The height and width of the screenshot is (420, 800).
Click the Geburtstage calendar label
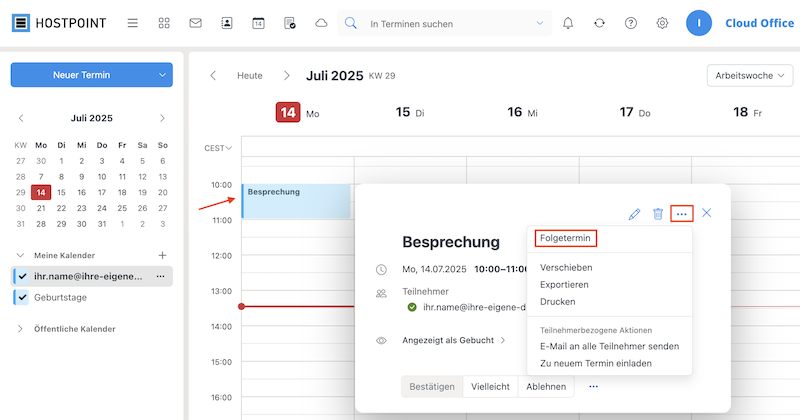click(60, 297)
